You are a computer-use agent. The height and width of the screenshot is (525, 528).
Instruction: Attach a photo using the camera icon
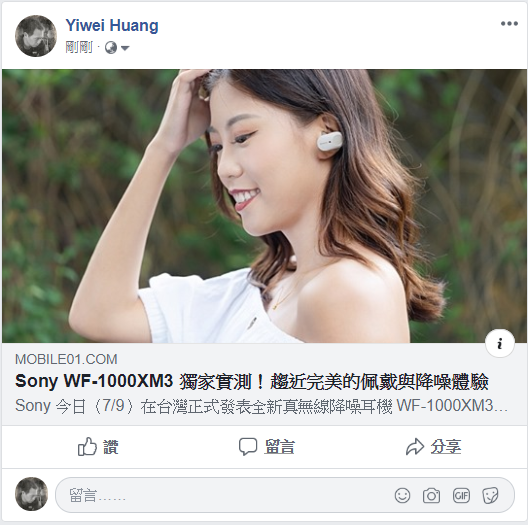coord(431,495)
